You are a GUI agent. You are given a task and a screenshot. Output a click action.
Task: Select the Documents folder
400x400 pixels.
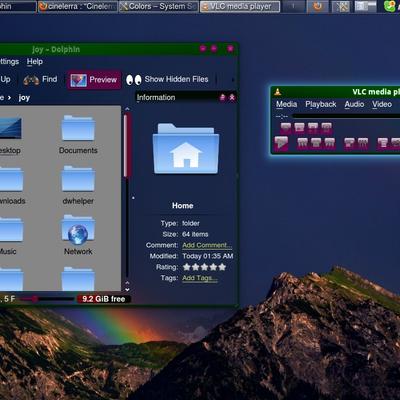pos(78,135)
